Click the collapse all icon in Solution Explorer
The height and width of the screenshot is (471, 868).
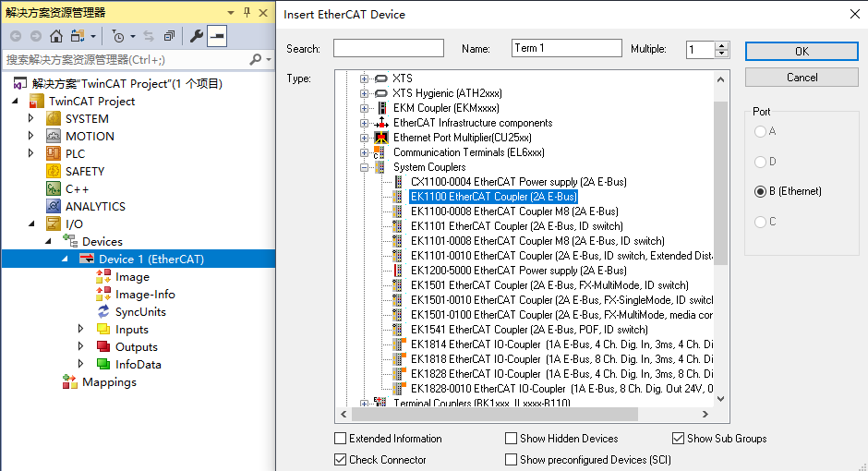click(x=169, y=37)
